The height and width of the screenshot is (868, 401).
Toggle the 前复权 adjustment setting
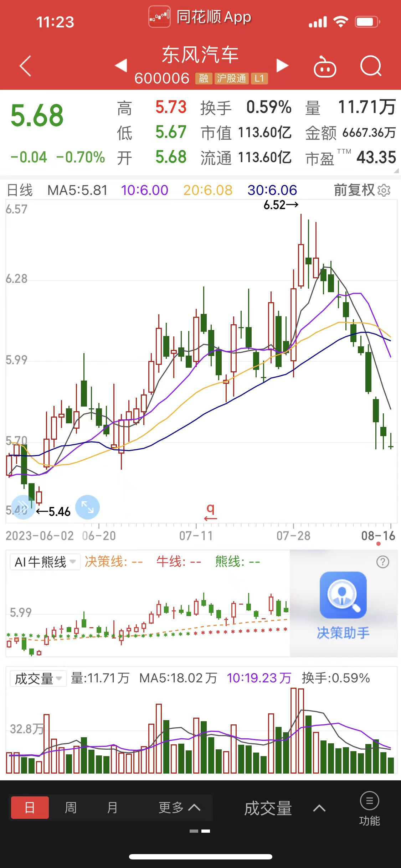[x=354, y=190]
